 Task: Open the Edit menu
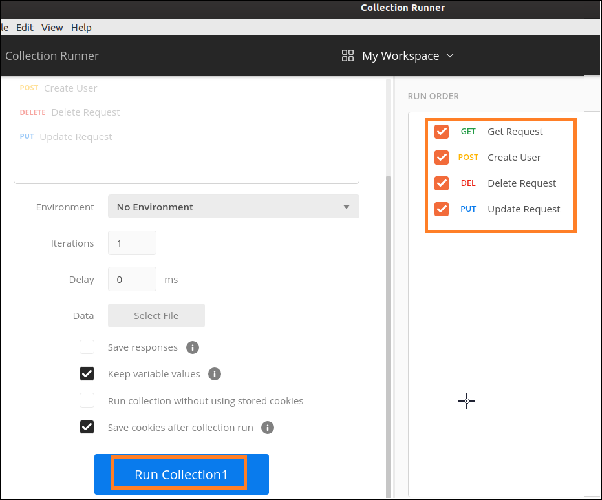tap(25, 28)
